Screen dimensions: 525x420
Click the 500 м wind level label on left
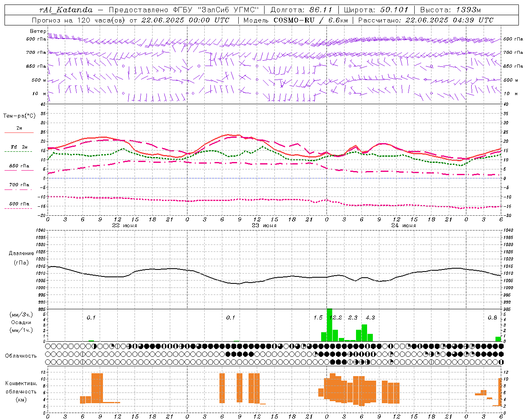pyautogui.click(x=39, y=80)
